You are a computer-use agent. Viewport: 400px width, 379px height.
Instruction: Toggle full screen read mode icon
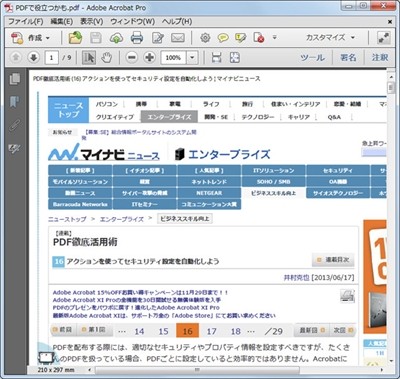[384, 38]
